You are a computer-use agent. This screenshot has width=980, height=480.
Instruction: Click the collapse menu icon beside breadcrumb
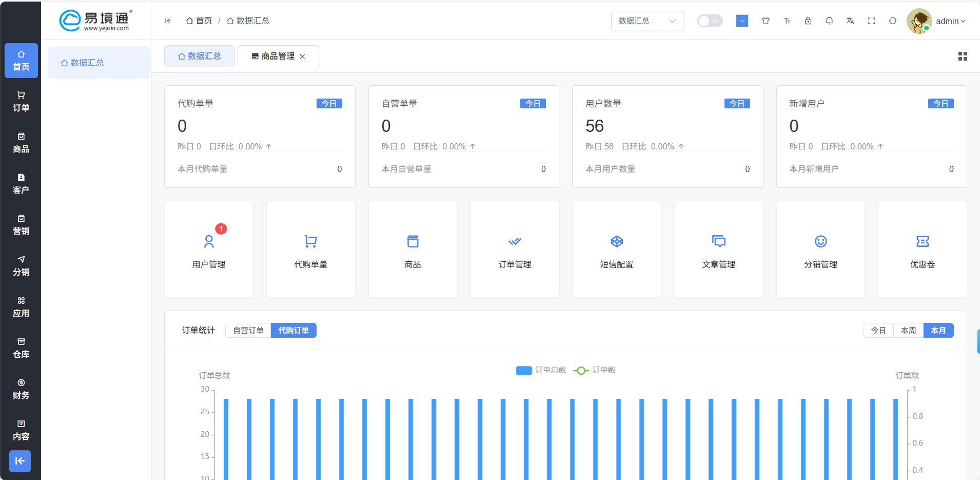[168, 21]
